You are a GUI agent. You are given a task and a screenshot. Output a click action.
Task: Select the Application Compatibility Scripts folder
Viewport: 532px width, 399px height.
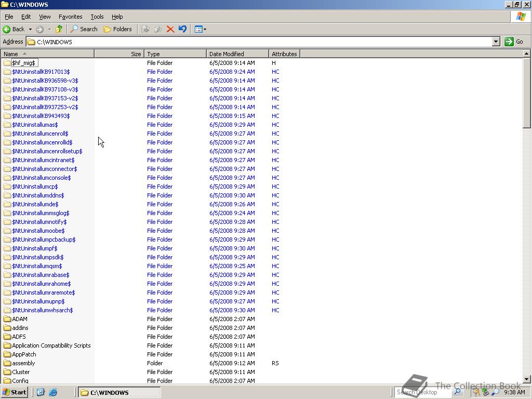pos(51,345)
